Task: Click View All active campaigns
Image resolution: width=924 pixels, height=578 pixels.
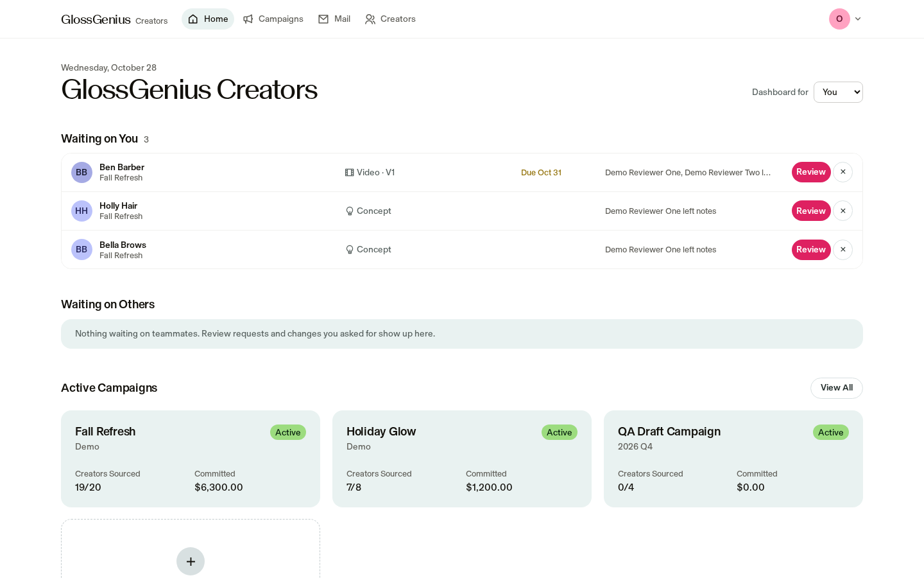Action: point(837,388)
